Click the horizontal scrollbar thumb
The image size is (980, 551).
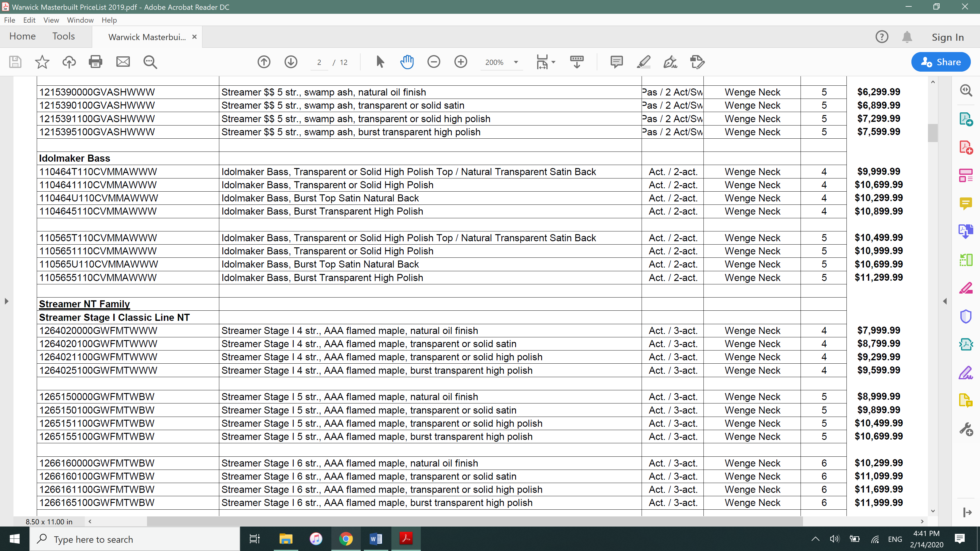[474, 521]
